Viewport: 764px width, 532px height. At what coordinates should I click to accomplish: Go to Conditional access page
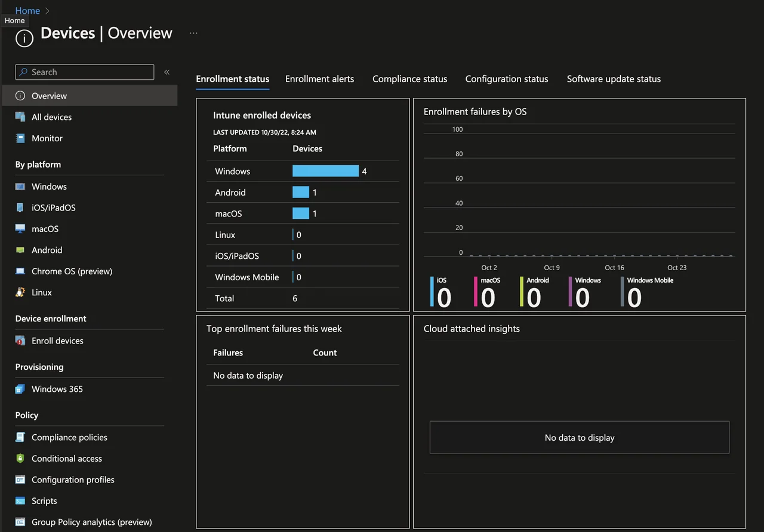click(67, 458)
